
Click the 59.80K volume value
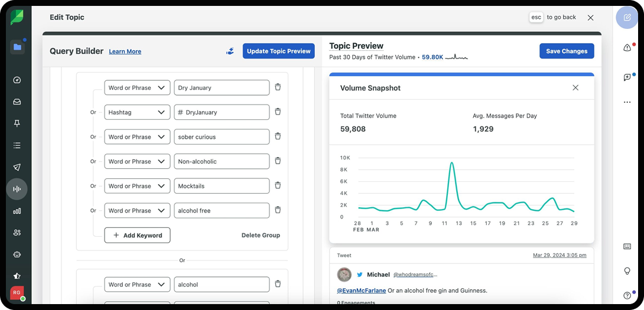tap(432, 57)
